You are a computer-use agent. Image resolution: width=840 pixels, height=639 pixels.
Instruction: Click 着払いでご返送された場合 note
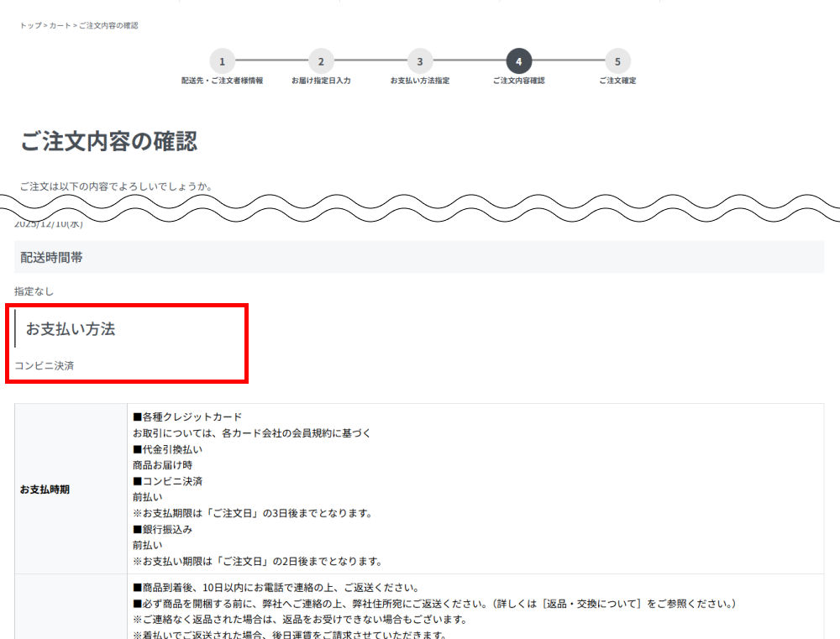coord(291,635)
